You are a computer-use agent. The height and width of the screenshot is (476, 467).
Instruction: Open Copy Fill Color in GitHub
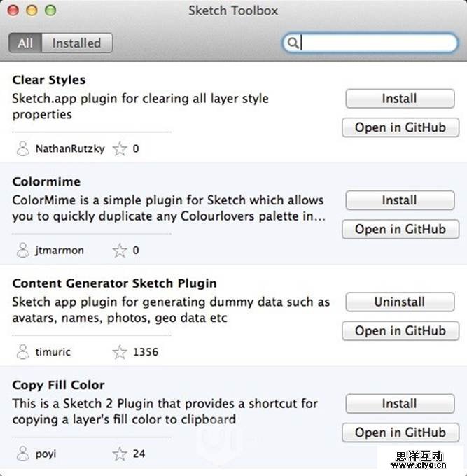point(400,433)
